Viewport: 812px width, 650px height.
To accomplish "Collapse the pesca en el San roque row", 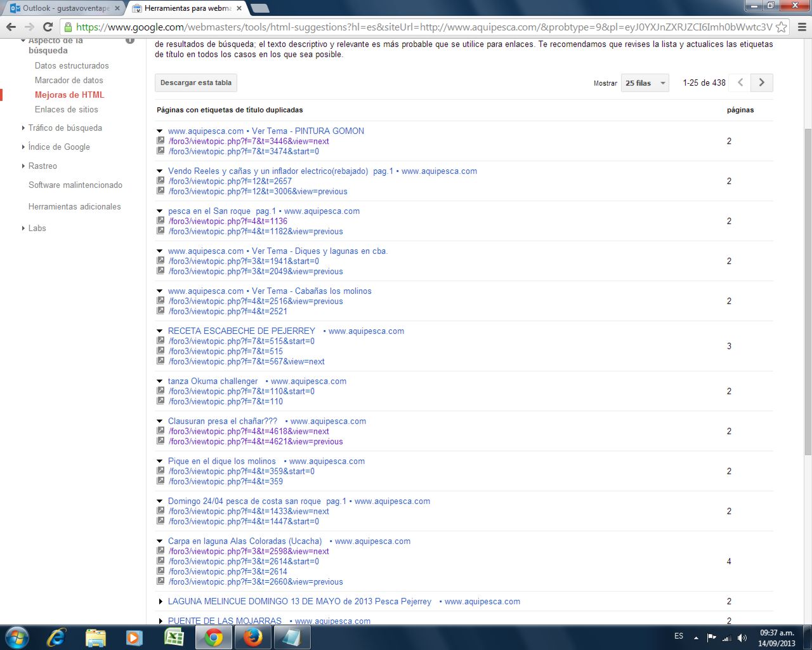I will 160,211.
